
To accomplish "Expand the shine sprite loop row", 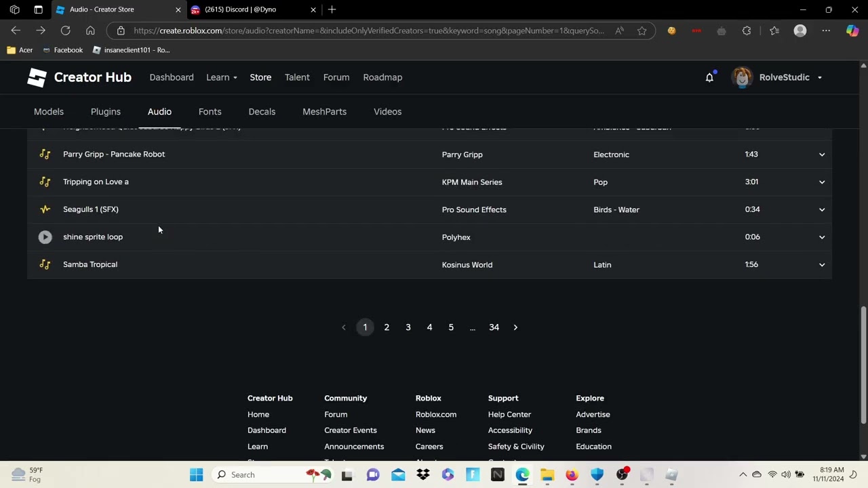I will point(821,237).
